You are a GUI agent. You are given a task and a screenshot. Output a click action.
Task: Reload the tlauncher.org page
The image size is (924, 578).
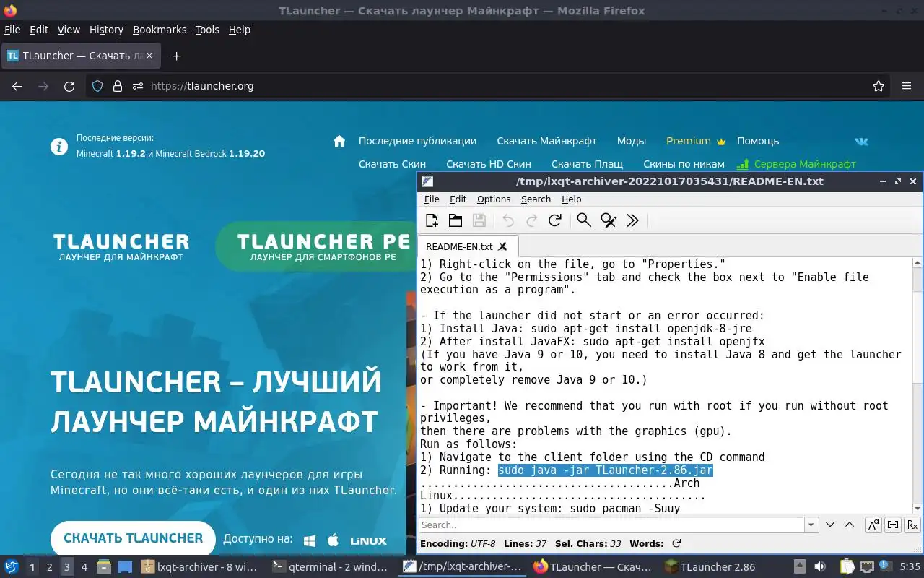pos(69,86)
